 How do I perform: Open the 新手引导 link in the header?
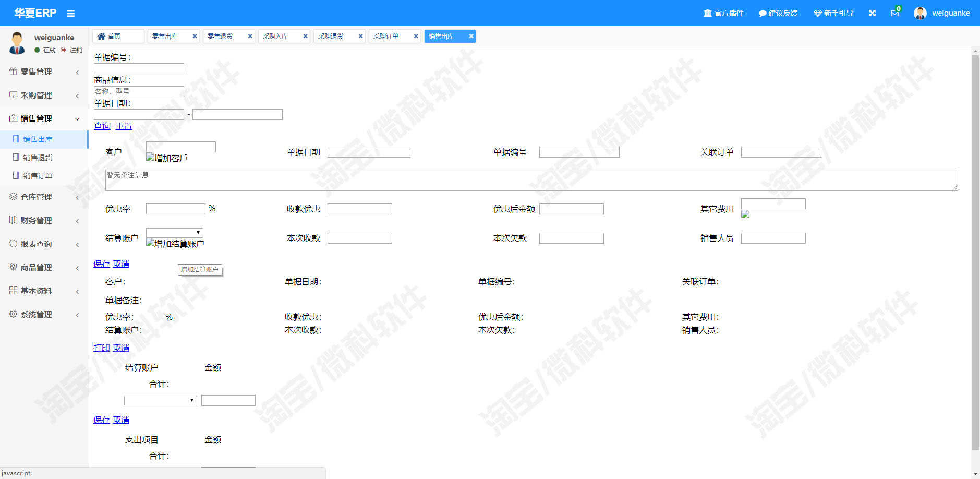tap(833, 13)
